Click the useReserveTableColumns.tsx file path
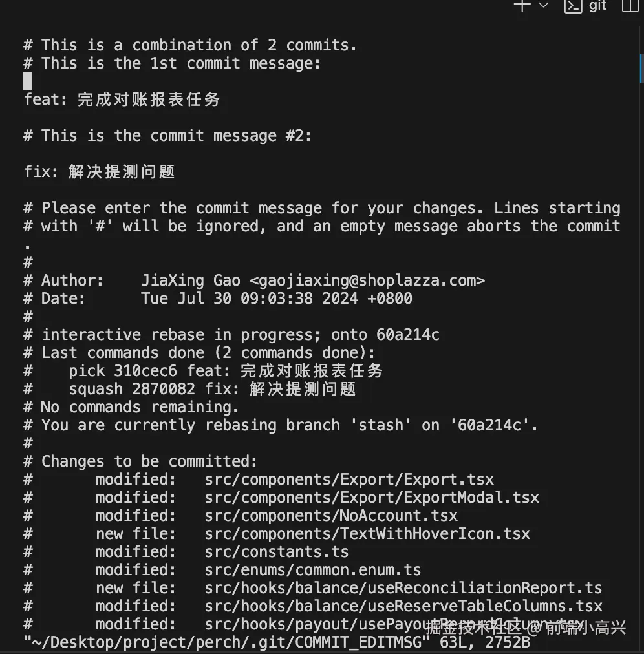644x654 pixels. (x=403, y=606)
